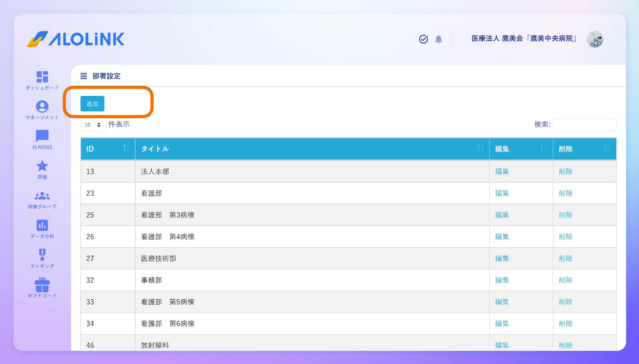Open the Evaluation star icon

[42, 166]
